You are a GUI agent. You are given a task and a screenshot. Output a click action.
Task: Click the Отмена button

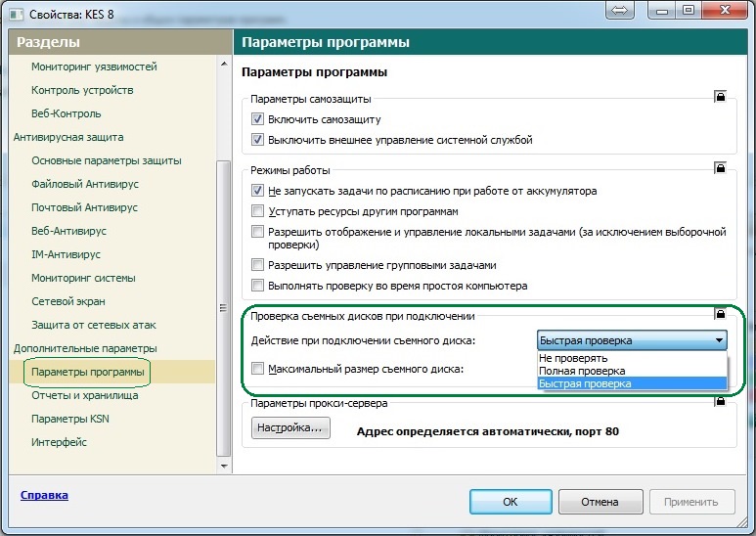click(600, 502)
